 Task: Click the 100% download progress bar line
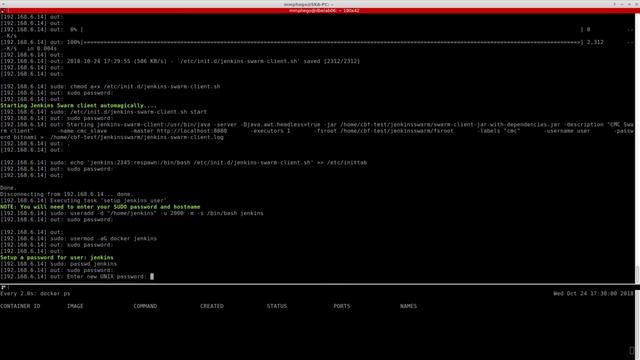[x=302, y=42]
